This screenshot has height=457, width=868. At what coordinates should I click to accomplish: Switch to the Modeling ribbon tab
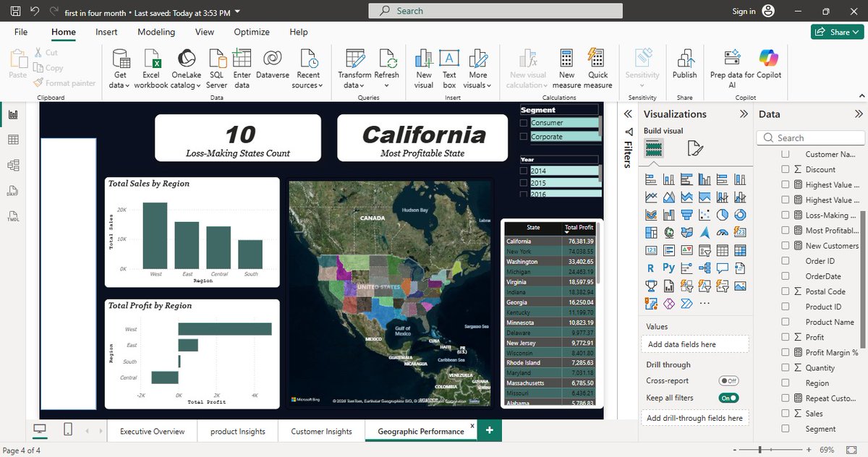point(156,32)
